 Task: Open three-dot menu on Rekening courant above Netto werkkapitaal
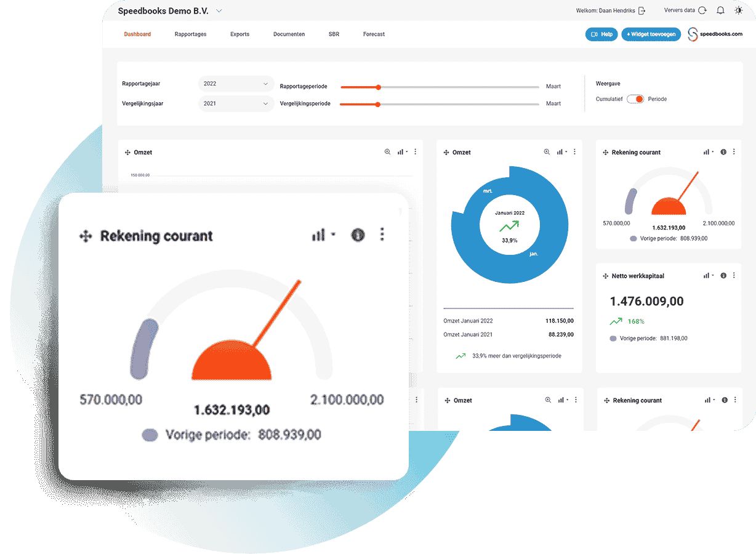[x=734, y=152]
